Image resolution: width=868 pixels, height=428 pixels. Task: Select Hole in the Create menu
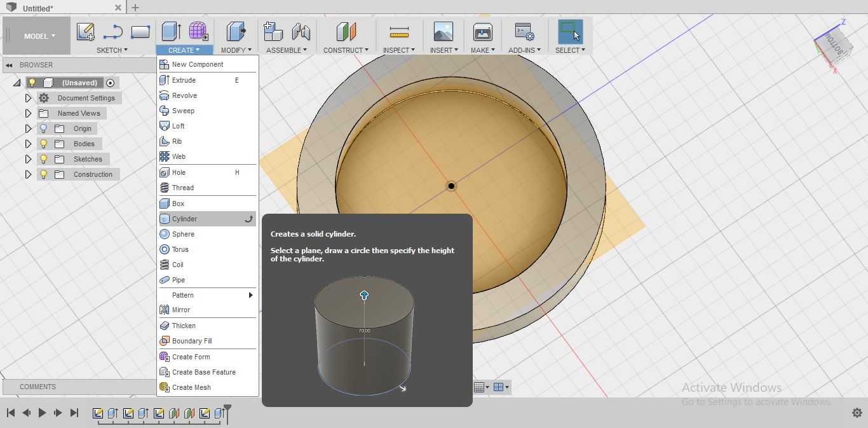point(207,172)
